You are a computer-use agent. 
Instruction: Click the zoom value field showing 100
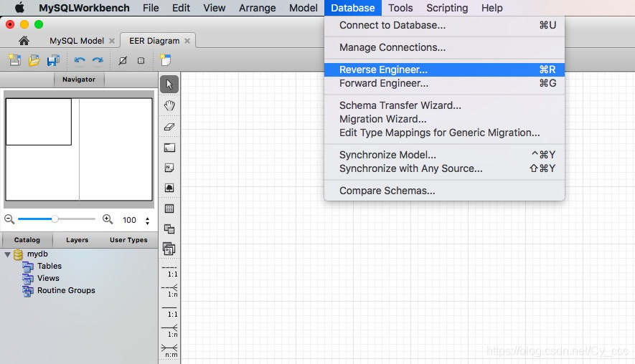click(x=130, y=220)
